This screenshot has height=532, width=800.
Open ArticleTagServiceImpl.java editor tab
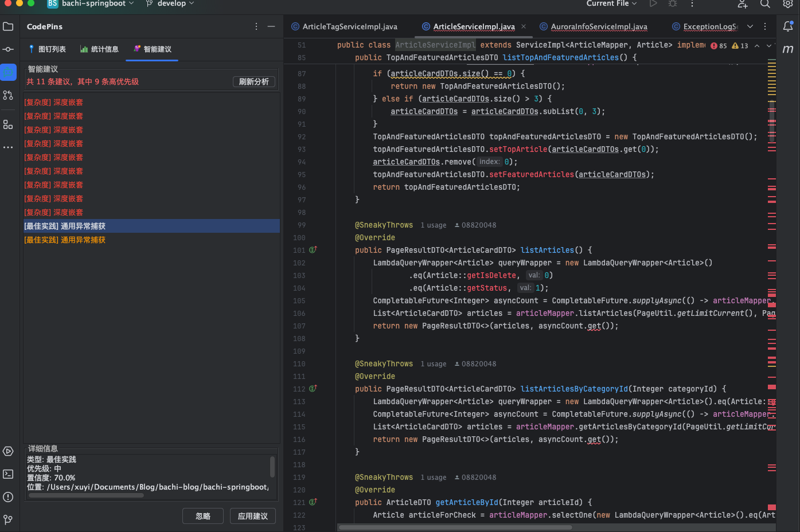345,26
